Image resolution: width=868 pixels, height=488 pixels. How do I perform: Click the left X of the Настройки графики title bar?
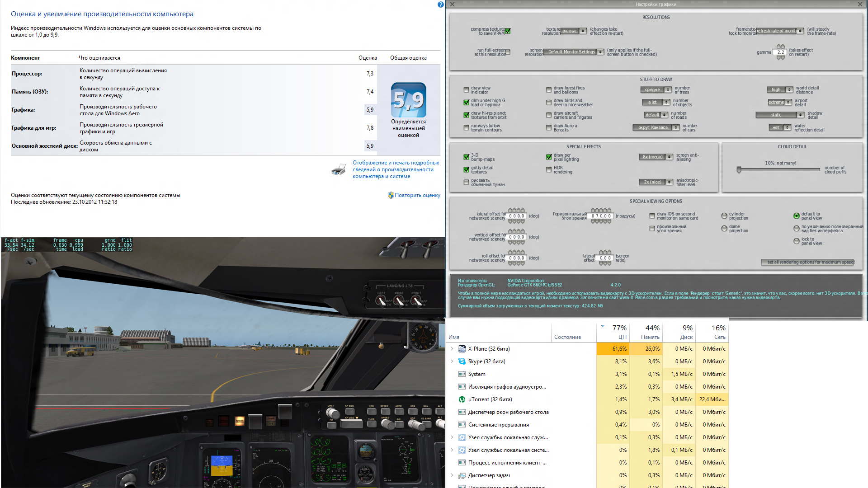pyautogui.click(x=452, y=4)
